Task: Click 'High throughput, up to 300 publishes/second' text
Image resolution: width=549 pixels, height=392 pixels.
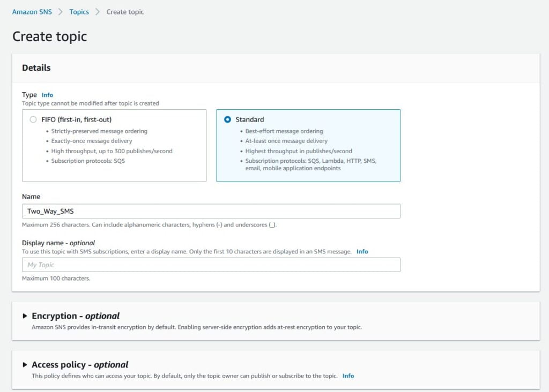Action: [x=112, y=151]
